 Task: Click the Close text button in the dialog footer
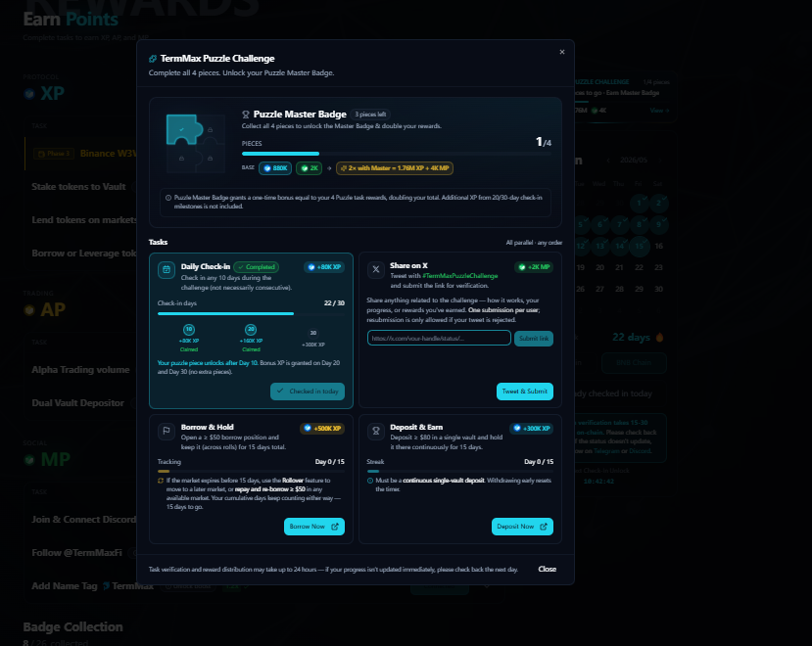[548, 569]
